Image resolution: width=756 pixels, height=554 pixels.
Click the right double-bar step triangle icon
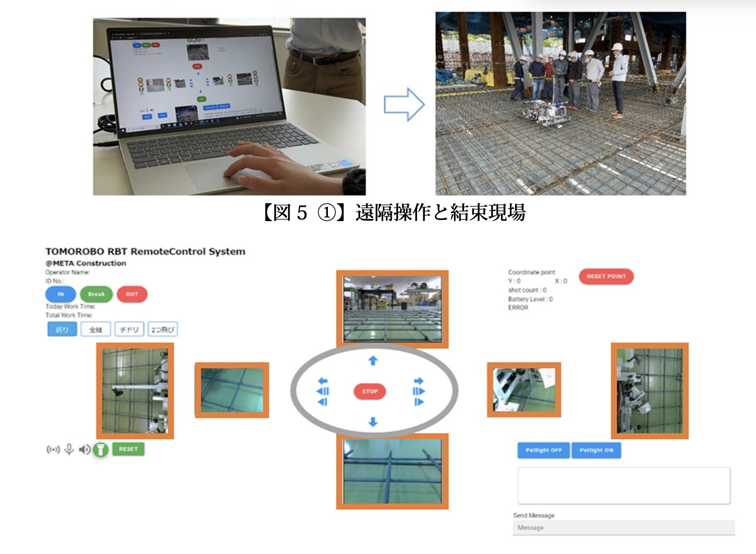point(419,402)
